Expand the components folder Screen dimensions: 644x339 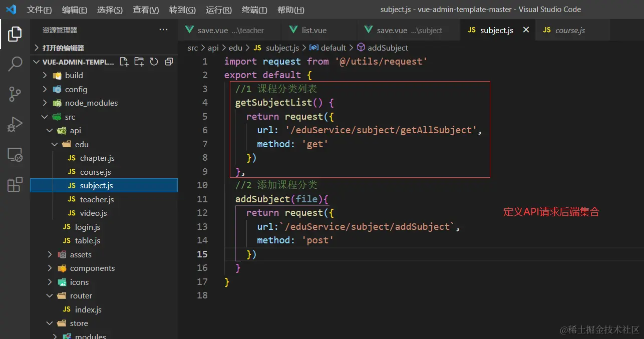tap(50, 268)
